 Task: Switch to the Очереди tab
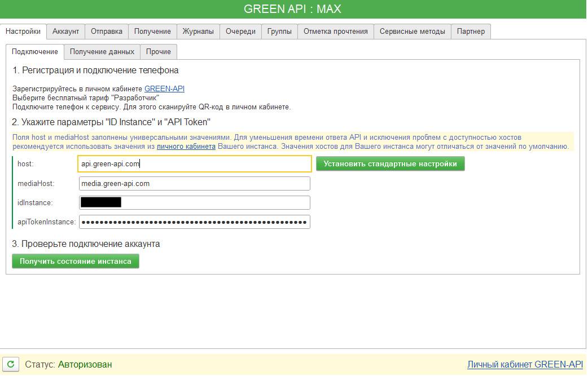(x=240, y=32)
